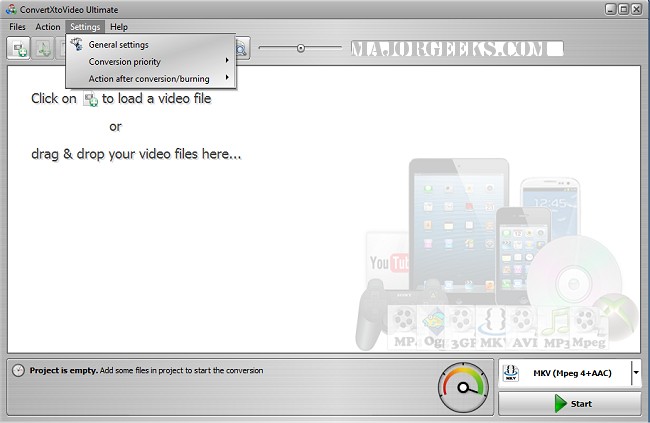
Task: Minimize the ConvertXtoVideo window
Action: 610,9
